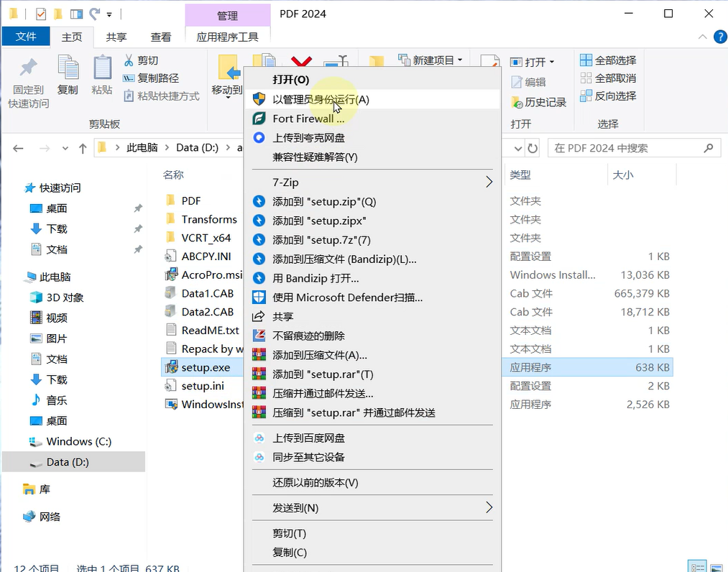Click the Name (名称) column header
The height and width of the screenshot is (572, 728).
pos(173,175)
